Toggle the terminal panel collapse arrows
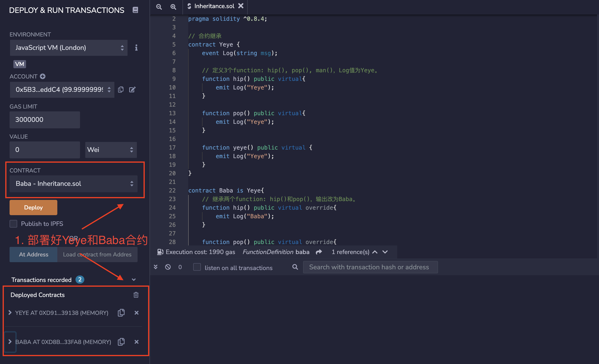 (155, 267)
